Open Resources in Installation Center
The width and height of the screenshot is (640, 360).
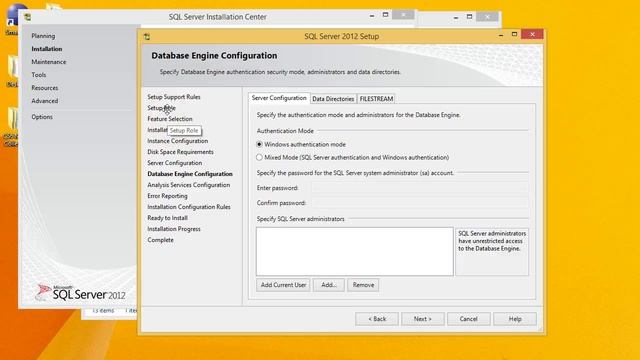coord(44,88)
